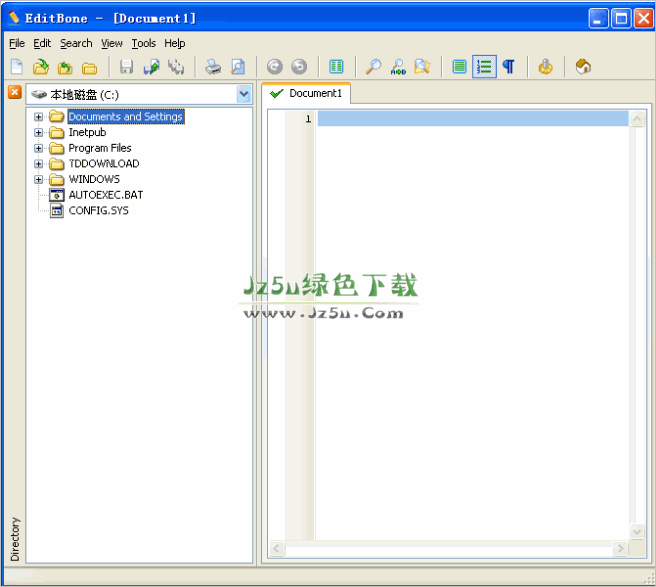Maximize the EditBone window
This screenshot has height=587, width=656.
[x=621, y=18]
